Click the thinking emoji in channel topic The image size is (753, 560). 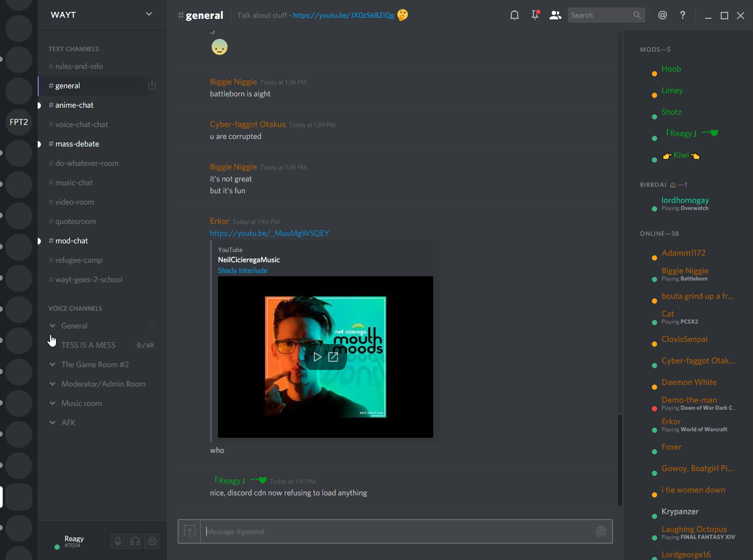(x=403, y=15)
